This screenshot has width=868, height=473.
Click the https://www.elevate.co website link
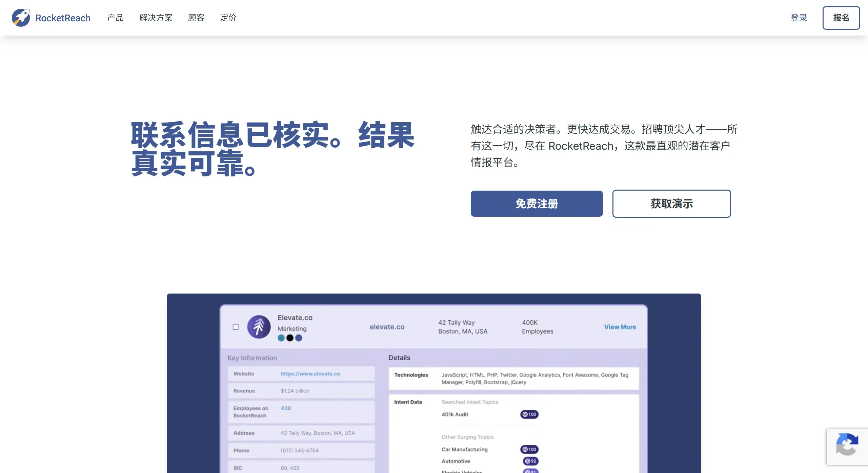310,373
